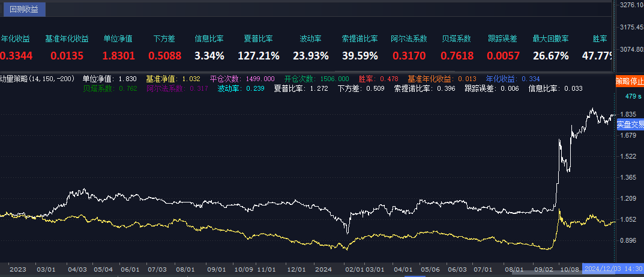This screenshot has height=277, width=644.
Task: Click the 0.896 price axis label
Action: pos(629,240)
